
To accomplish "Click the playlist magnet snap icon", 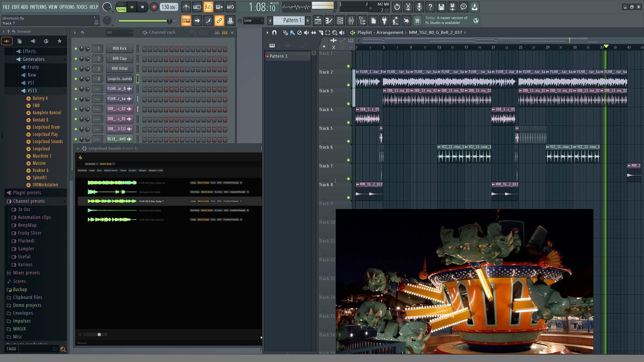I will (274, 33).
